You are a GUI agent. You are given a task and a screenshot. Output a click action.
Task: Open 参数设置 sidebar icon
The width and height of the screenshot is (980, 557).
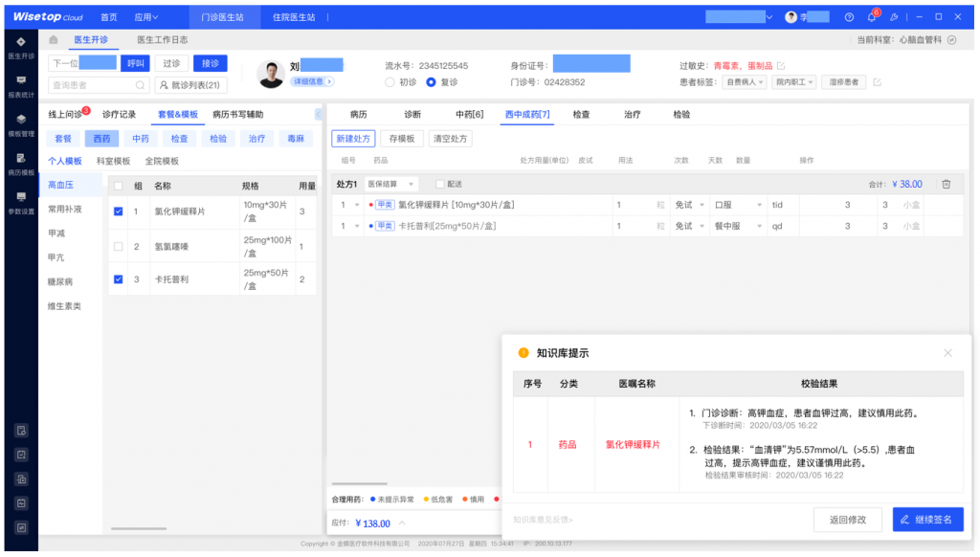(x=20, y=203)
